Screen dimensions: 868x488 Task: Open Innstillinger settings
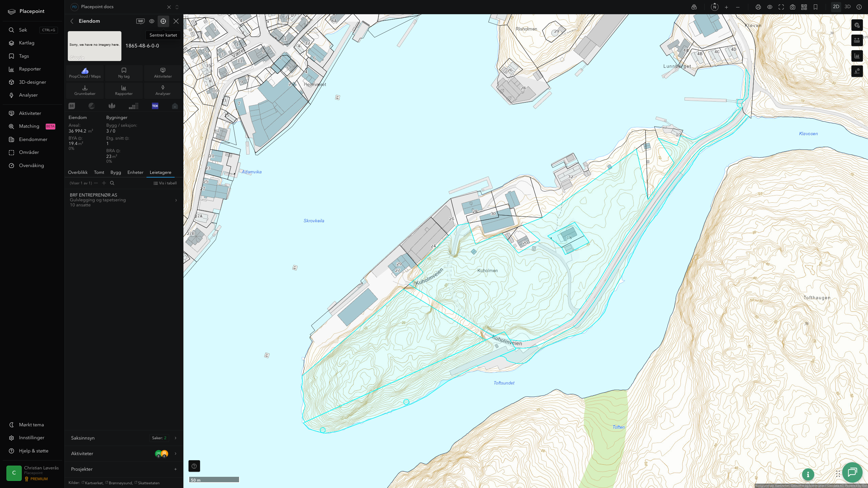(32, 438)
